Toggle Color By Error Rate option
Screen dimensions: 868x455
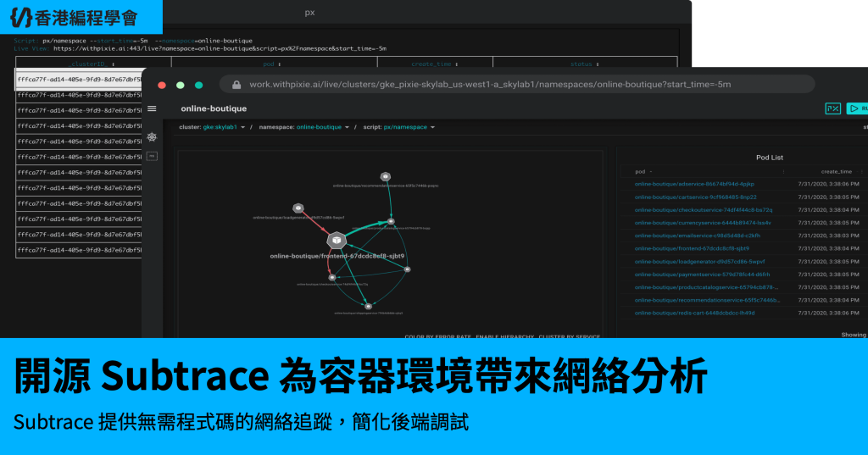[437, 336]
